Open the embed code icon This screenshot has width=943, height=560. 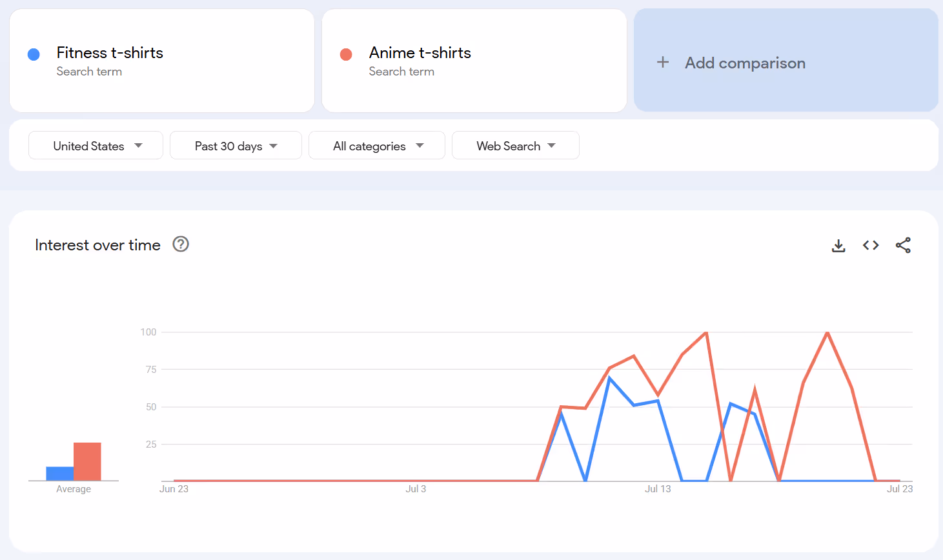click(x=871, y=245)
